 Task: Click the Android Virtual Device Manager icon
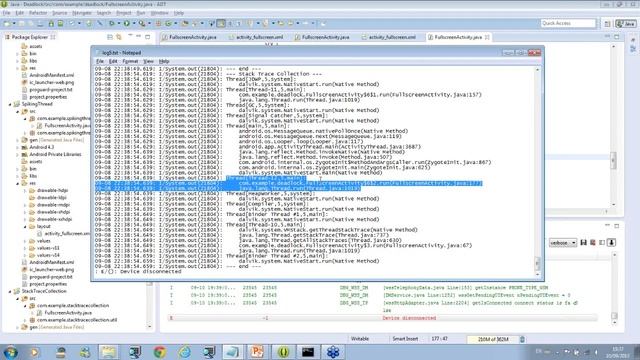pyautogui.click(x=60, y=24)
